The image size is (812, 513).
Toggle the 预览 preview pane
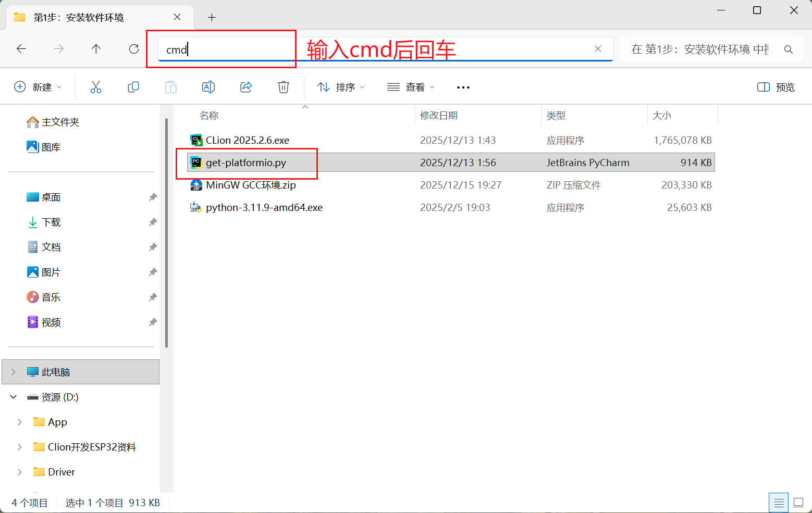point(776,87)
